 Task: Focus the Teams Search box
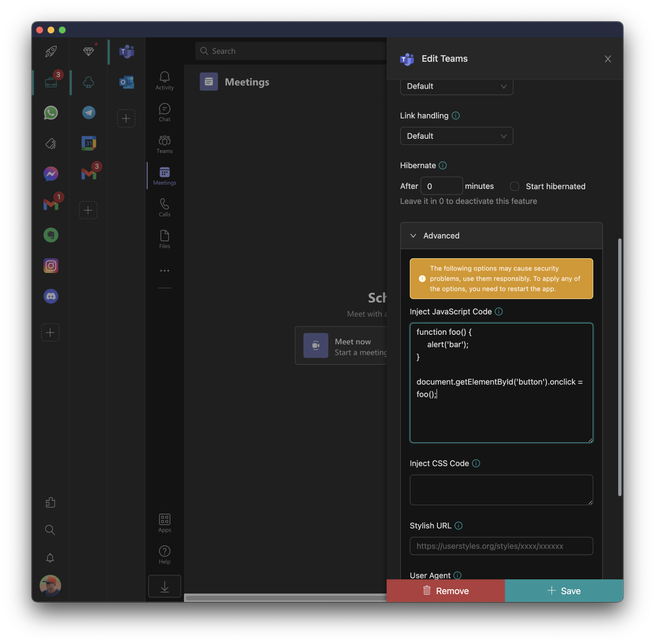(291, 51)
